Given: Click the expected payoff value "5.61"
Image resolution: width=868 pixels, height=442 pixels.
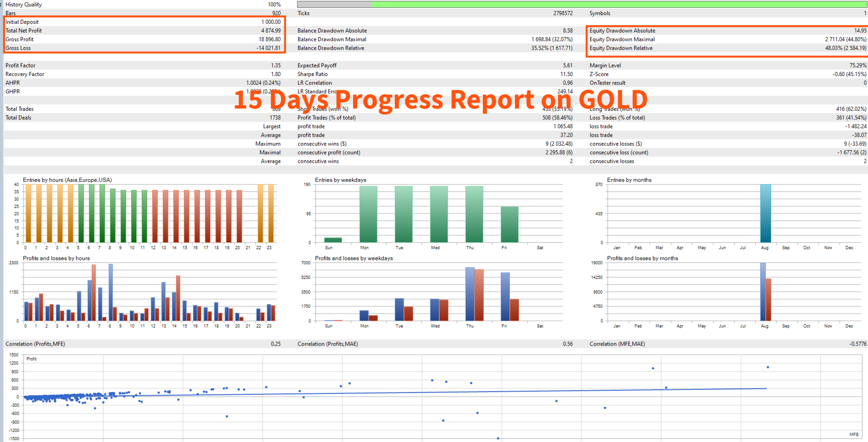Looking at the screenshot, I should (x=568, y=65).
